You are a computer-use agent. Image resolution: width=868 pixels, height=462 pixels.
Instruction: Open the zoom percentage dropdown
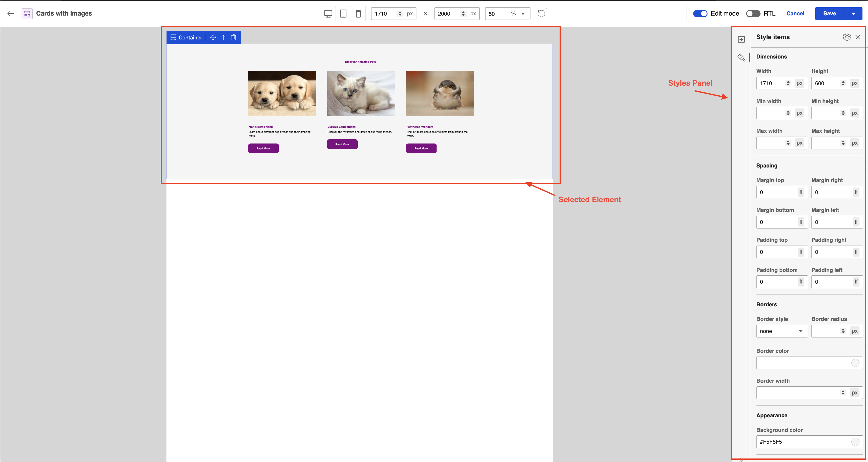(x=523, y=14)
